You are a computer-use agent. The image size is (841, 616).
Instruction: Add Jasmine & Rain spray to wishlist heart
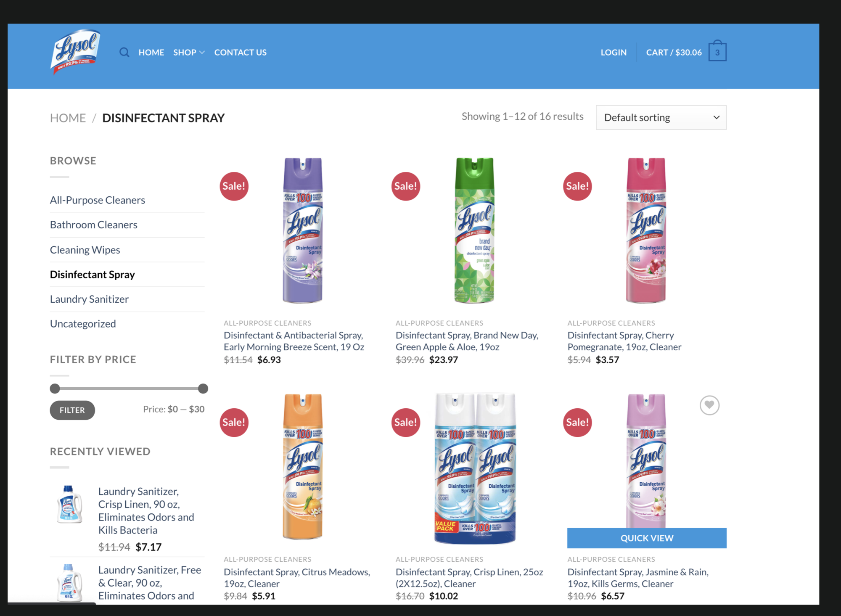coord(709,405)
